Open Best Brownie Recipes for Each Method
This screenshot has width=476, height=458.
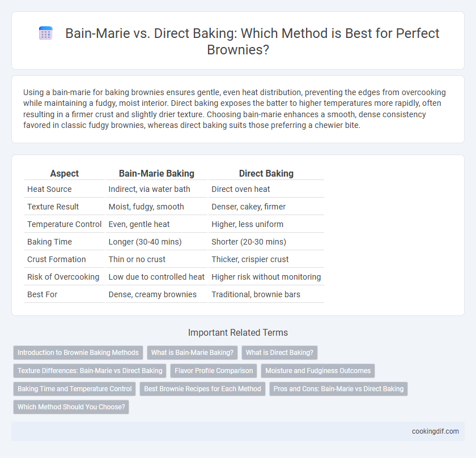pos(202,389)
